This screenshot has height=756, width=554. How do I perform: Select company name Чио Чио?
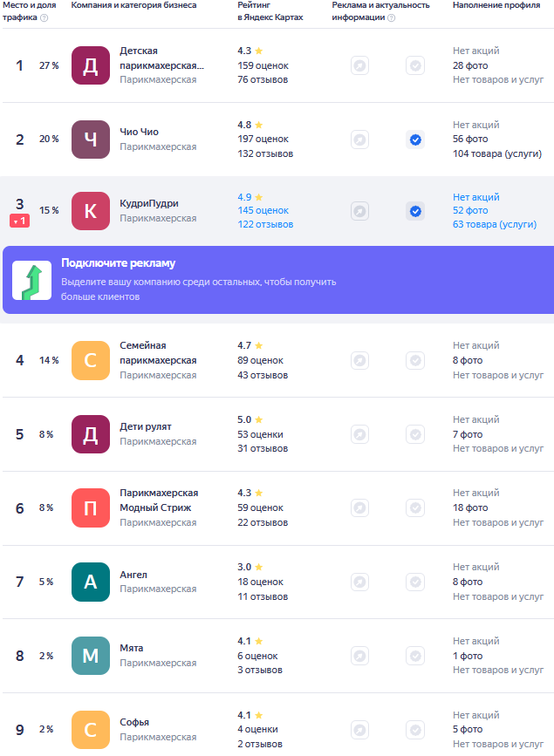click(x=139, y=132)
